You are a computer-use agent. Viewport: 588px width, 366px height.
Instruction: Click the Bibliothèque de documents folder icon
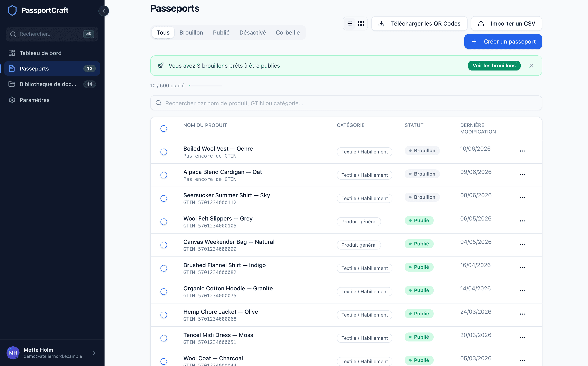12,84
